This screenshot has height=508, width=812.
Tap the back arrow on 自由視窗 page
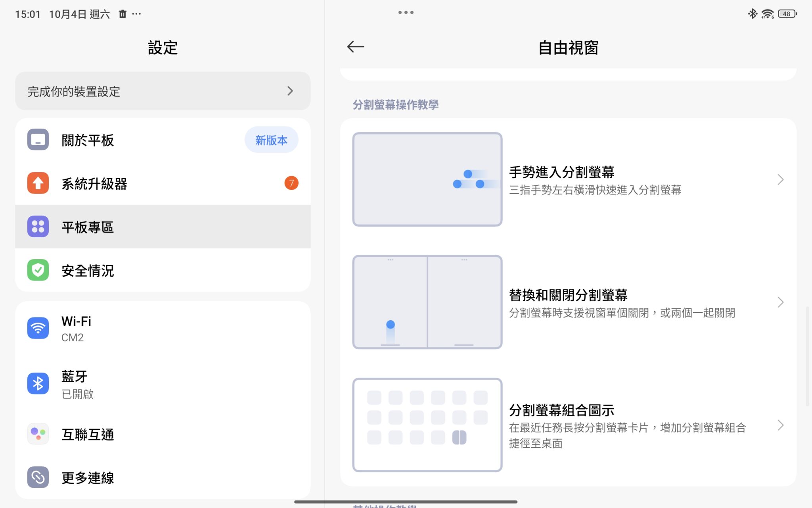coord(356,46)
